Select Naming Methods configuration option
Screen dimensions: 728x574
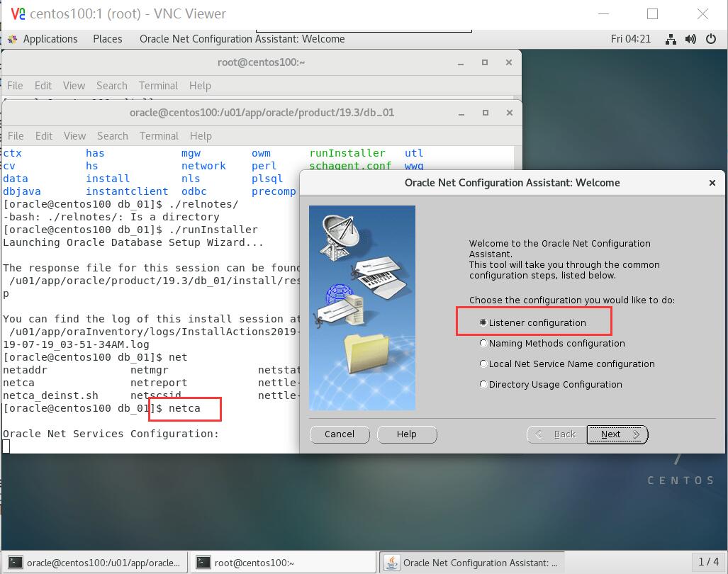pyautogui.click(x=483, y=343)
